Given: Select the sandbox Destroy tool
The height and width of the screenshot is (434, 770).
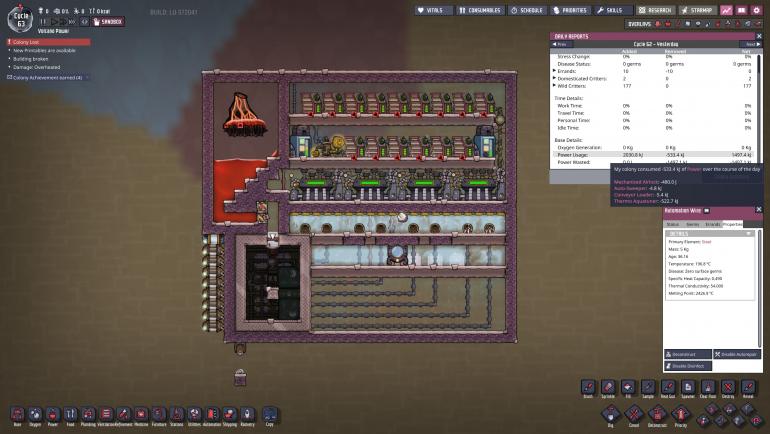Looking at the screenshot, I should (x=728, y=387).
